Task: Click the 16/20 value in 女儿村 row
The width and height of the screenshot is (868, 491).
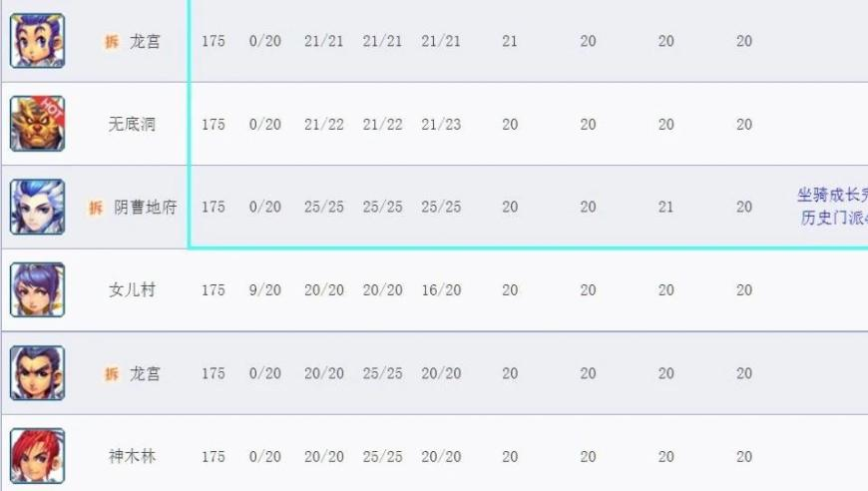Action: point(441,290)
